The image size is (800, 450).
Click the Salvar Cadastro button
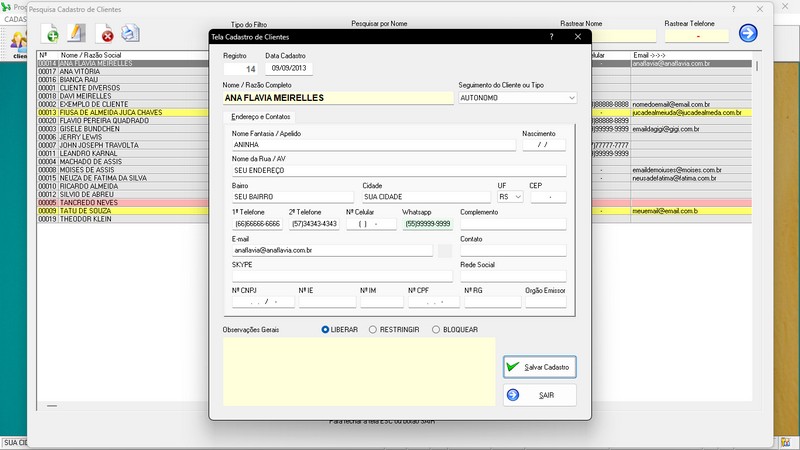tap(540, 367)
